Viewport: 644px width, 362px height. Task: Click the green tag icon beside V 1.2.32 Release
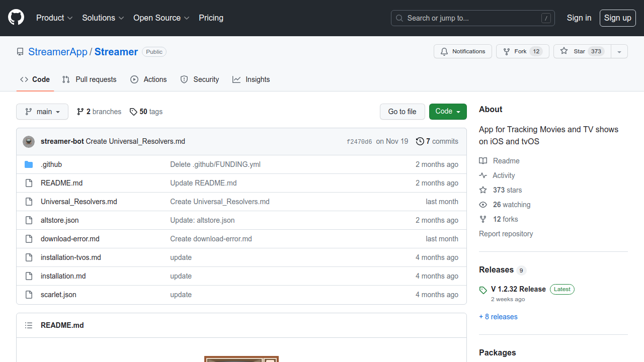pyautogui.click(x=483, y=290)
